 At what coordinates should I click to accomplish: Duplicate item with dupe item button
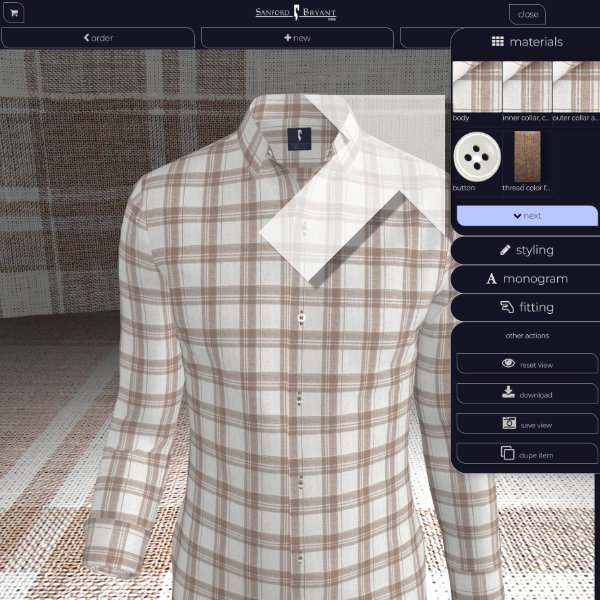(x=527, y=454)
